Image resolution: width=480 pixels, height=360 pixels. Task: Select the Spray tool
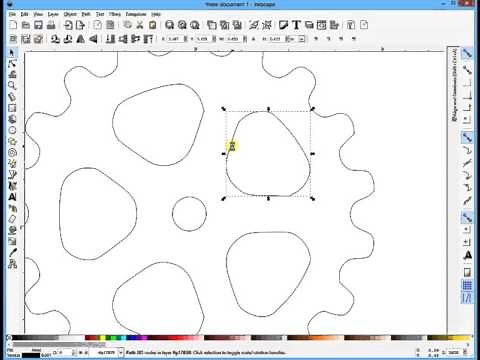pos(12,208)
